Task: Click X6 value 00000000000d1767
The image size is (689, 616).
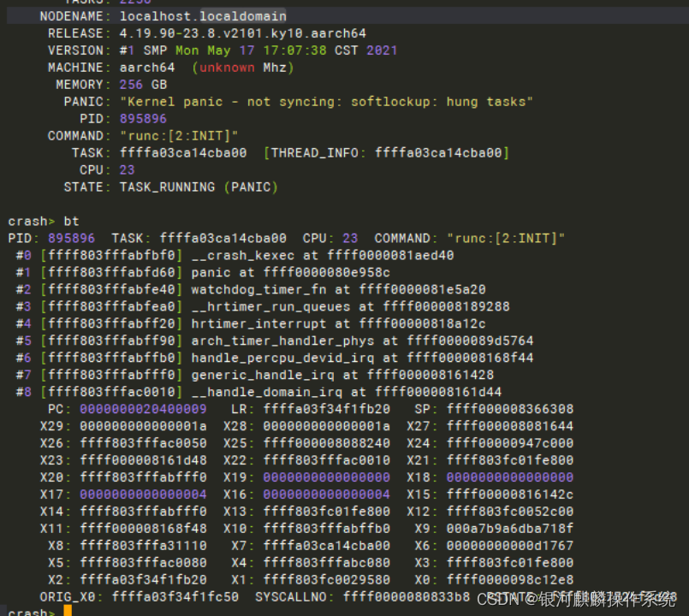Action: (510, 546)
